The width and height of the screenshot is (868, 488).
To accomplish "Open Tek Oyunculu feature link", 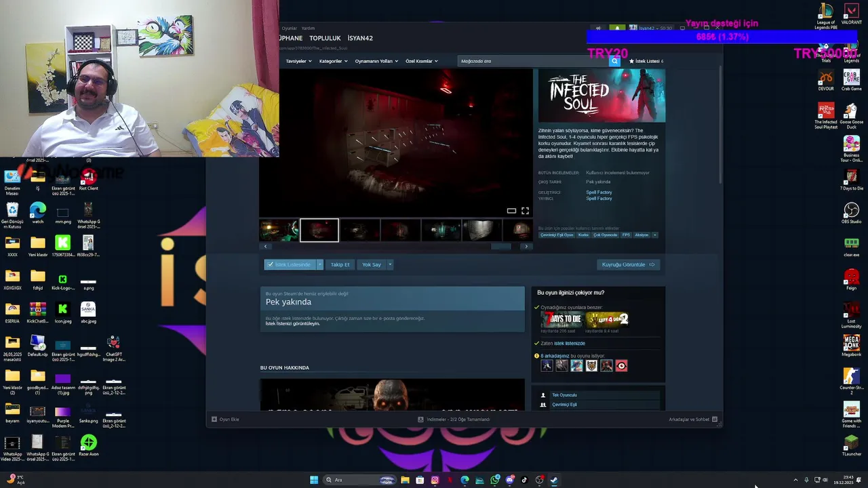I will point(564,395).
